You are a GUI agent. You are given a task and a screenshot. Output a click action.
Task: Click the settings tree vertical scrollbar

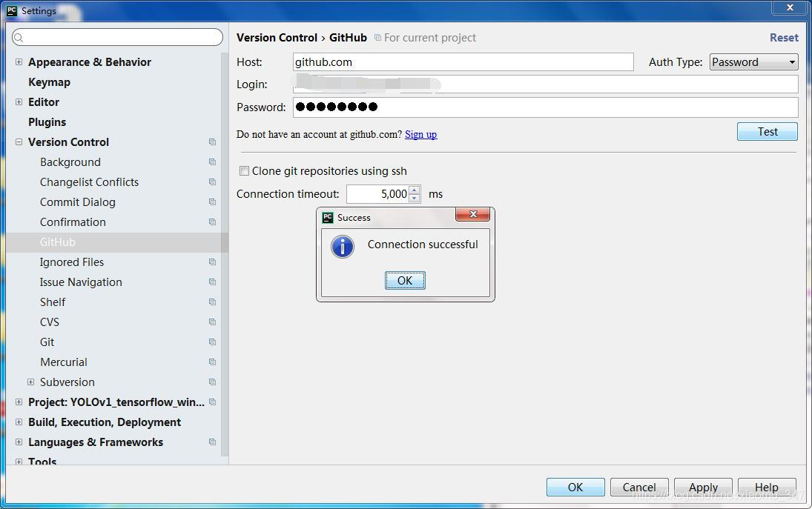click(x=225, y=253)
